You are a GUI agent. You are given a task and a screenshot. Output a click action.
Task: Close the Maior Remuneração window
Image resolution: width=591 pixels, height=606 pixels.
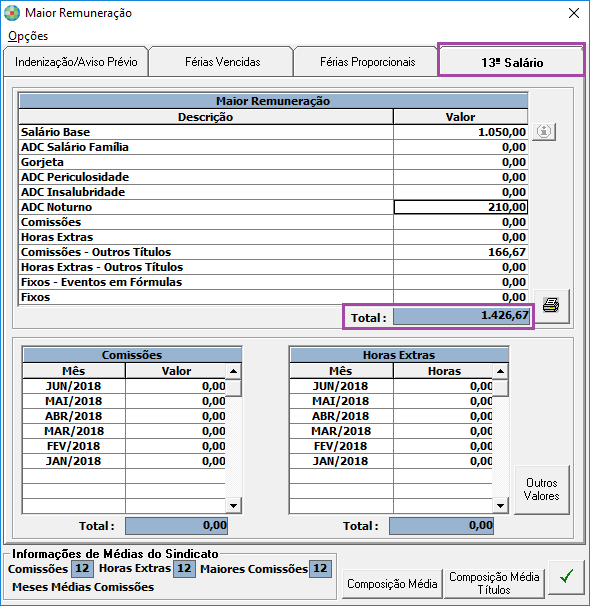[574, 13]
